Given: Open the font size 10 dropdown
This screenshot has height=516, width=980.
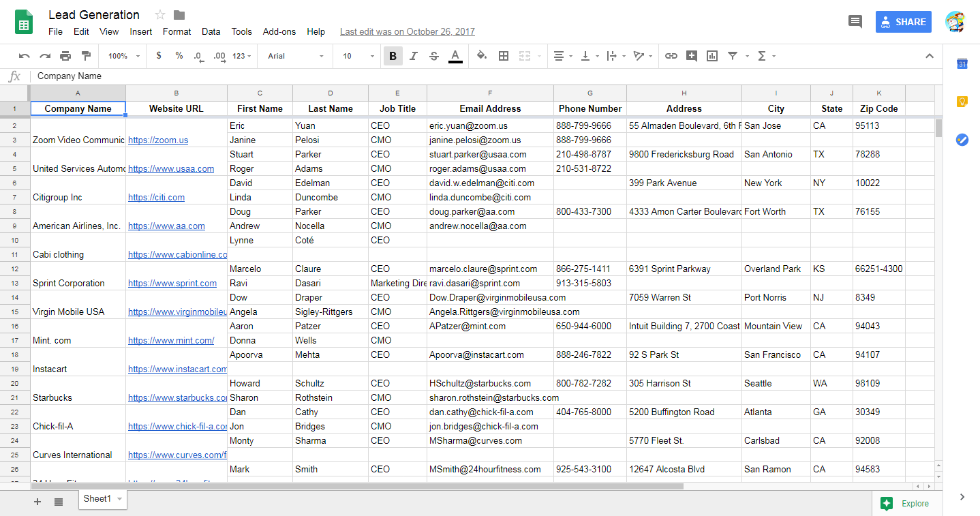Looking at the screenshot, I should point(358,56).
